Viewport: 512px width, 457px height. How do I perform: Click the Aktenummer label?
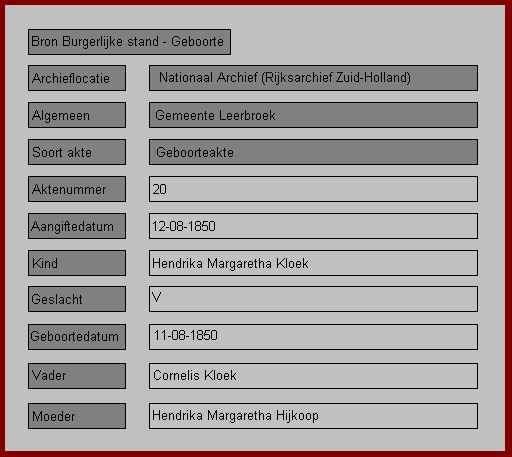pyautogui.click(x=77, y=189)
